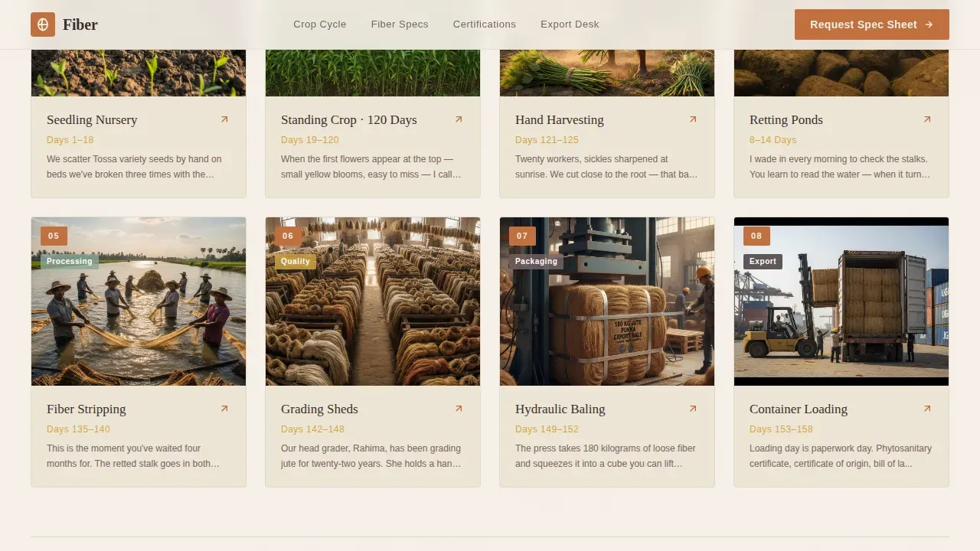Click the standing crop green stalks photo
Viewport: 980px width, 551px height.
pos(373,73)
